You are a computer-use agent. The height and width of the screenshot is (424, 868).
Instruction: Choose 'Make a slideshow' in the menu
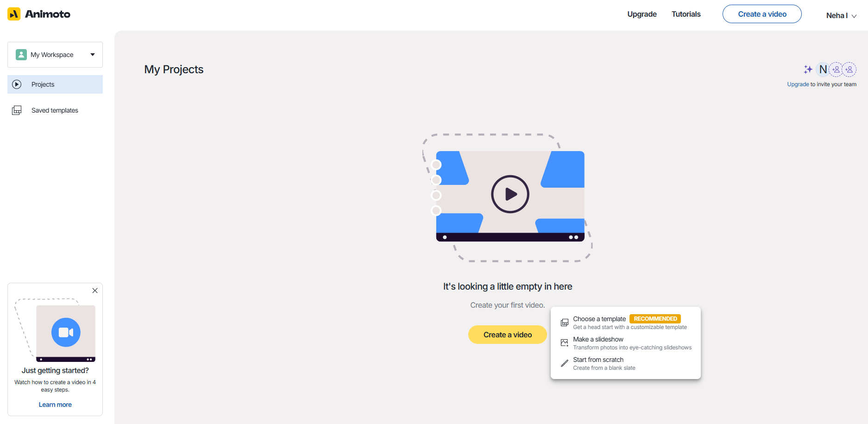(x=598, y=339)
